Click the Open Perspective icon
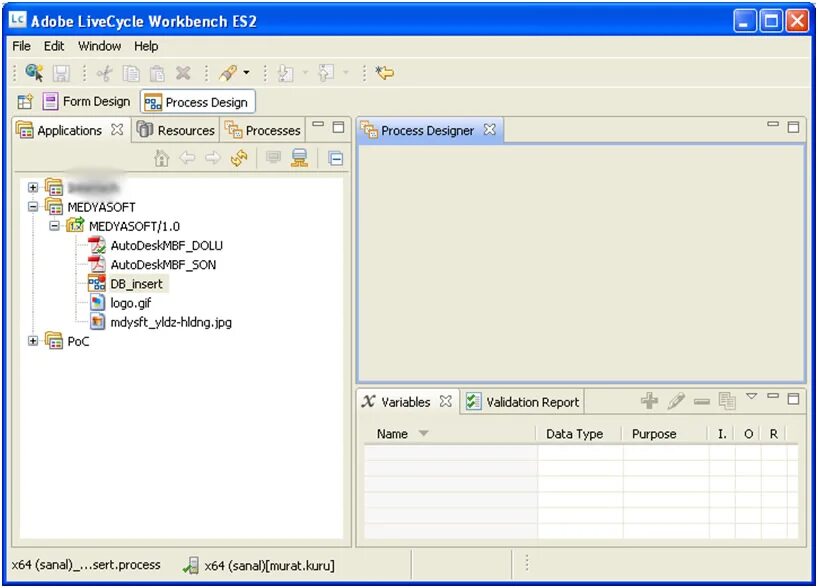The image size is (818, 588). (25, 101)
